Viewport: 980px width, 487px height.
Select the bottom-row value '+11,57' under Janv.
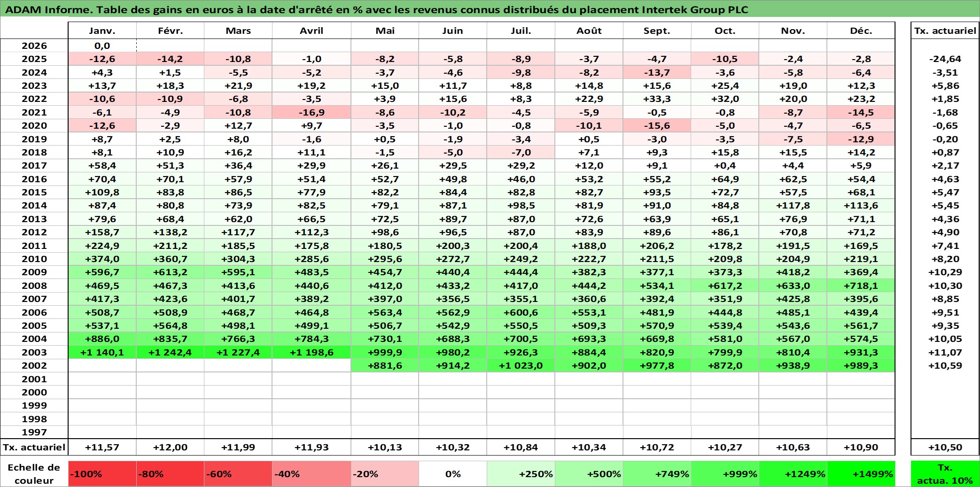click(x=102, y=447)
